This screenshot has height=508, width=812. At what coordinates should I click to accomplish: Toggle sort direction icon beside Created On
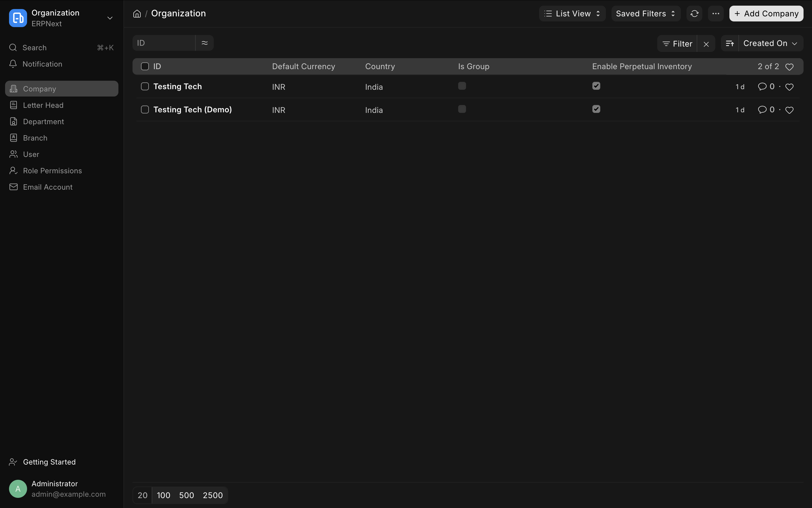point(730,44)
